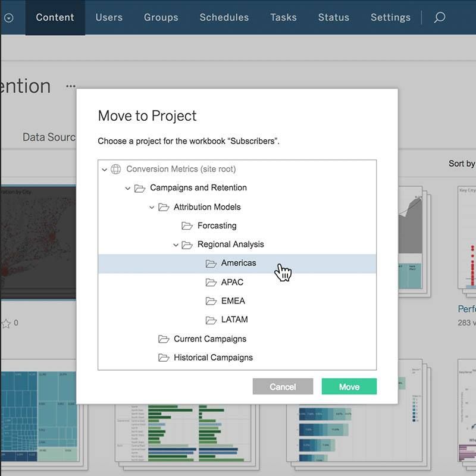476x476 pixels.
Task: Switch to the Schedules tab
Action: (x=224, y=17)
